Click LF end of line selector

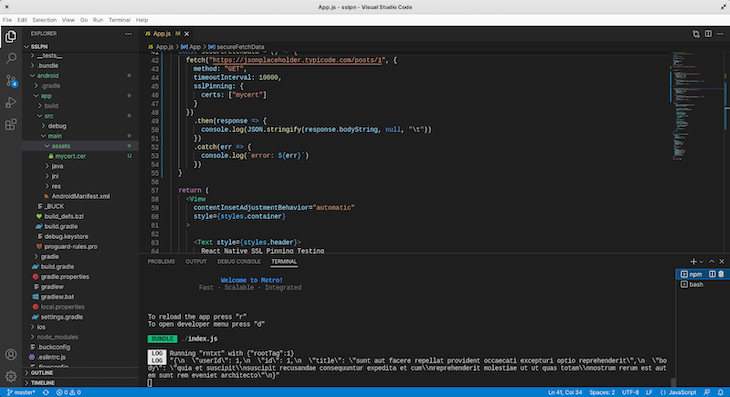[x=649, y=392]
